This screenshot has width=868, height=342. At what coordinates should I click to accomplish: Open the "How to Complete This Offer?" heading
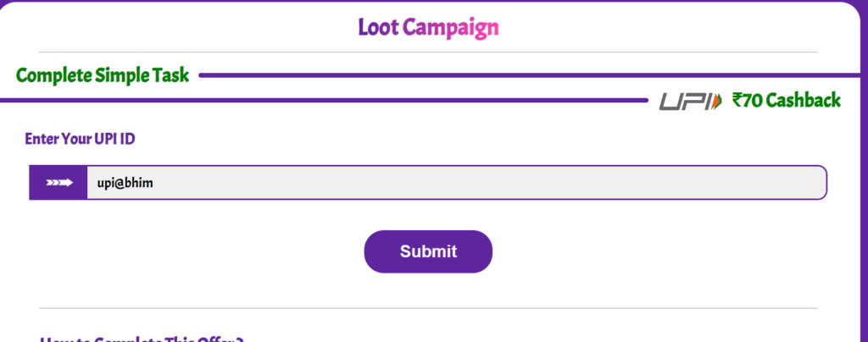(x=142, y=338)
